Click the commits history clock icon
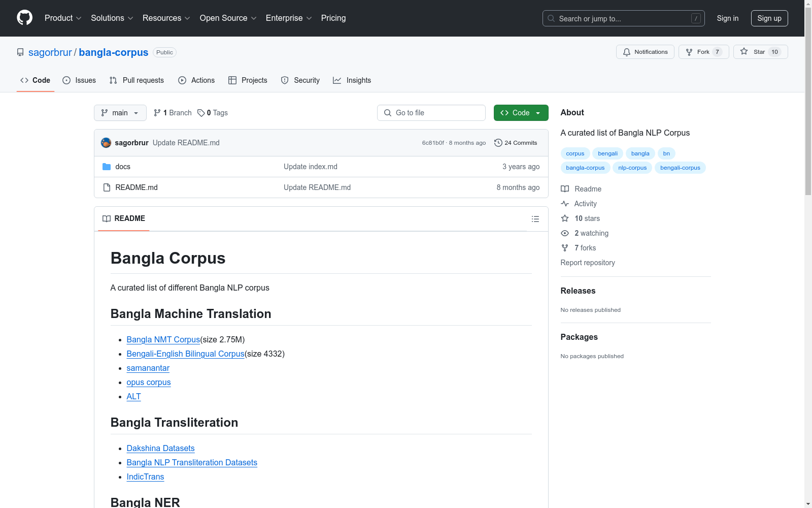The image size is (812, 508). (498, 143)
